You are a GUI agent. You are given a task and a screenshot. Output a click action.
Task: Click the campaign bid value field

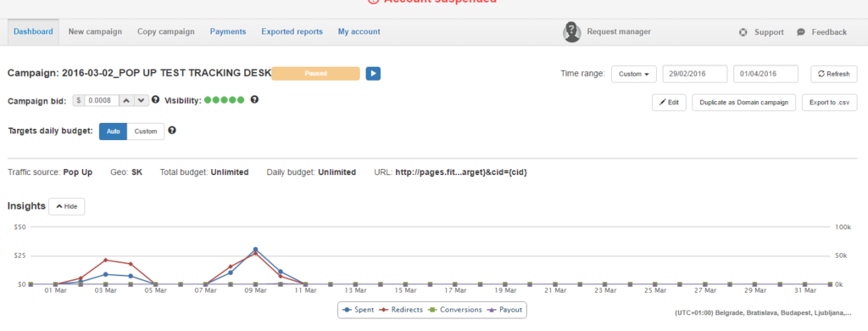coord(102,100)
